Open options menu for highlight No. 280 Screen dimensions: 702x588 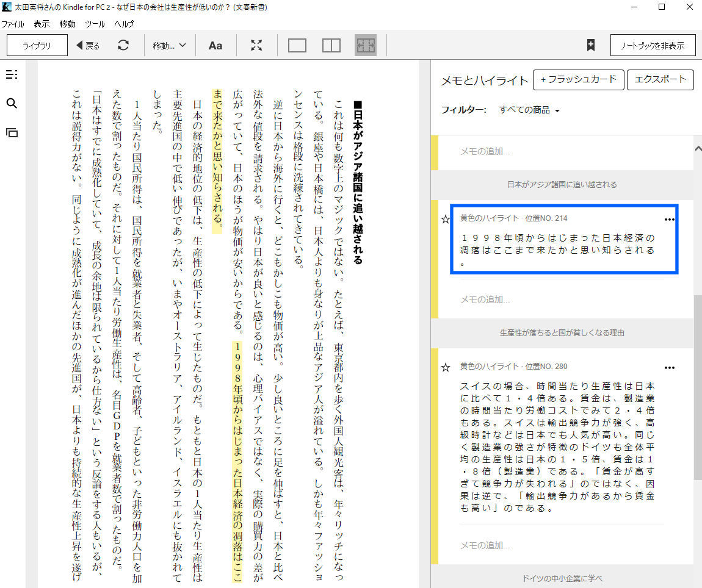coord(669,368)
